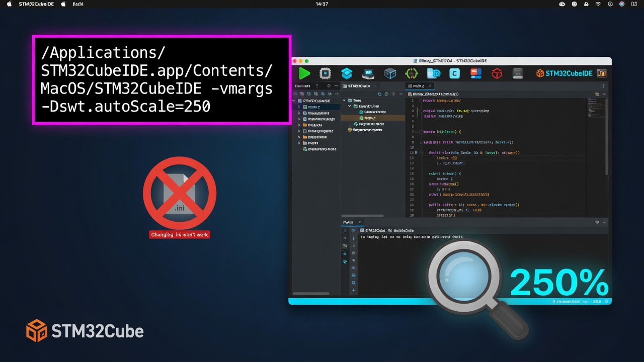Open the microcontroller chip icon in the toolbar
The height and width of the screenshot is (362, 644).
[326, 73]
